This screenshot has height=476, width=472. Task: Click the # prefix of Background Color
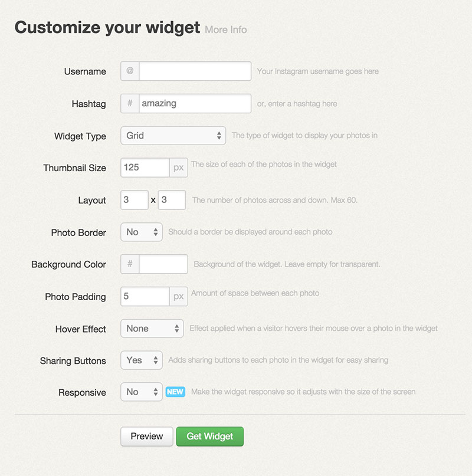coord(130,264)
